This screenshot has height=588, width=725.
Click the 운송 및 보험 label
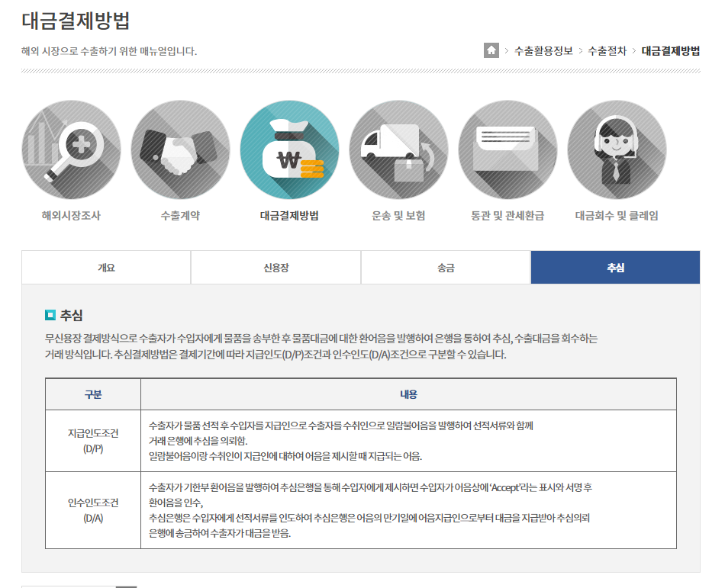(398, 216)
